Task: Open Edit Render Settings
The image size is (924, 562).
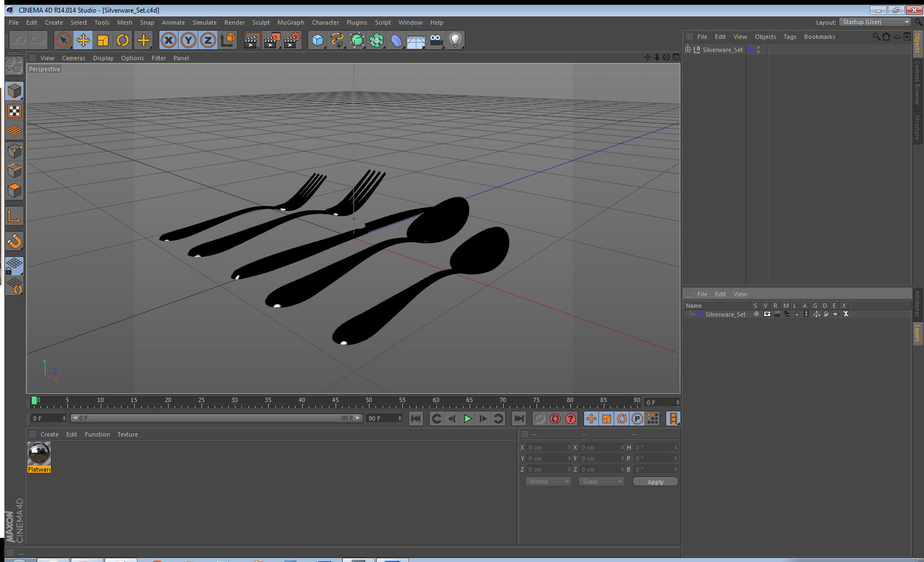Action: tap(292, 40)
